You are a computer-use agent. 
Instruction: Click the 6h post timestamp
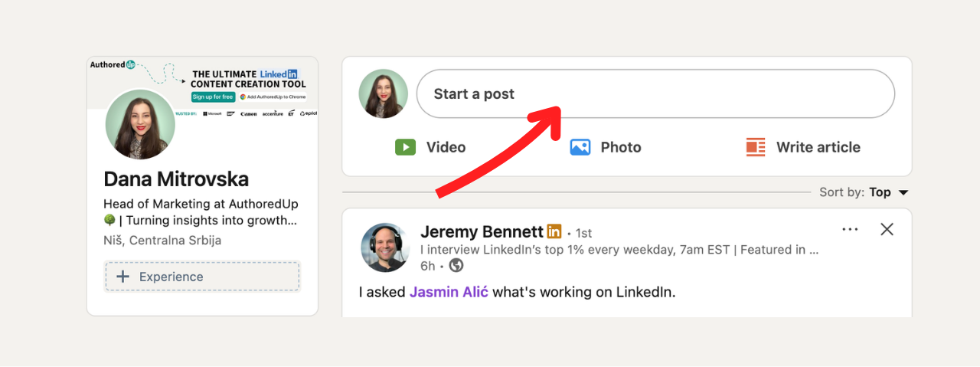pyautogui.click(x=427, y=266)
